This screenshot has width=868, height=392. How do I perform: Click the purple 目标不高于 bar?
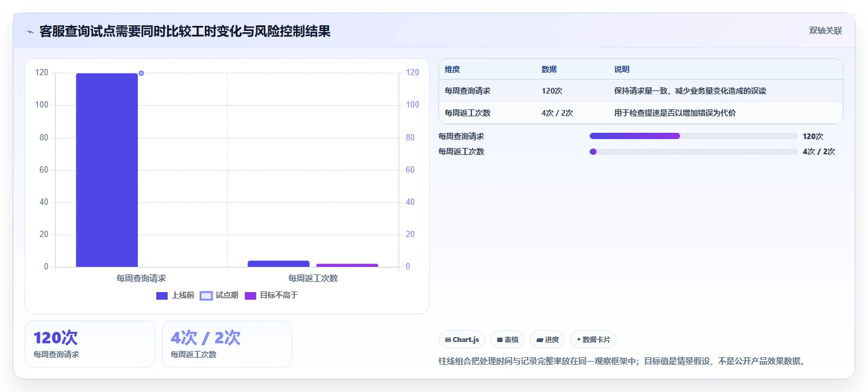click(347, 266)
